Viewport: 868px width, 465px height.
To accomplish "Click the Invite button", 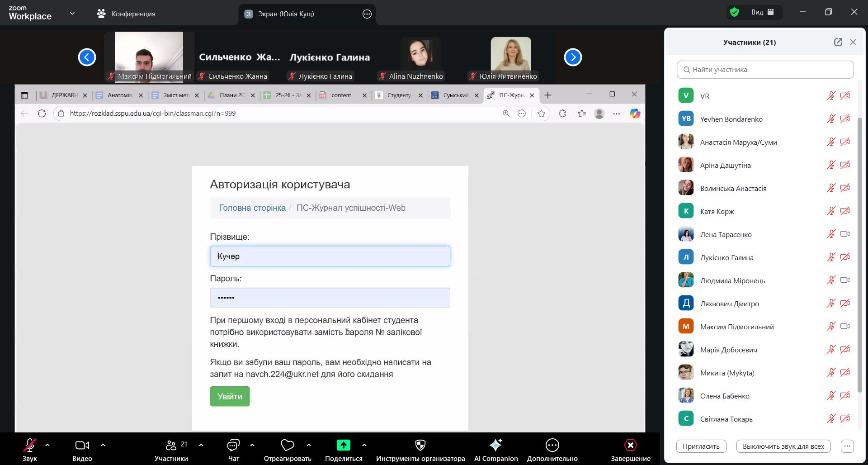I will [701, 446].
